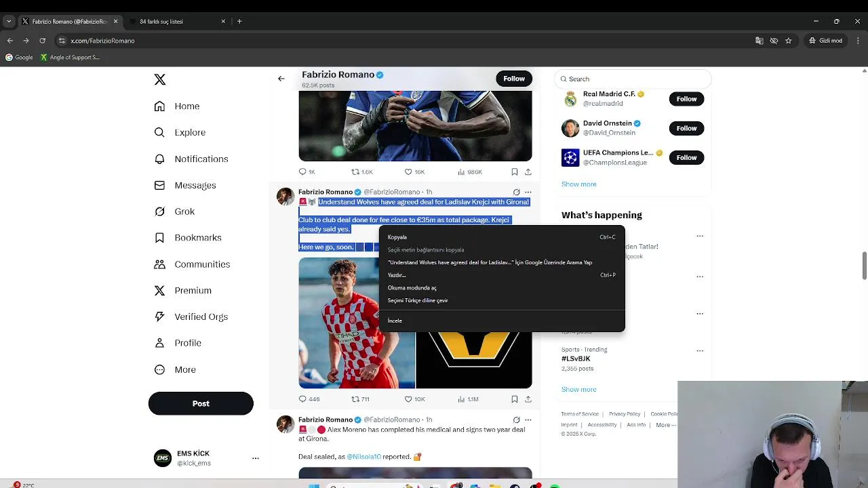Expand the footer More links

coord(666,425)
